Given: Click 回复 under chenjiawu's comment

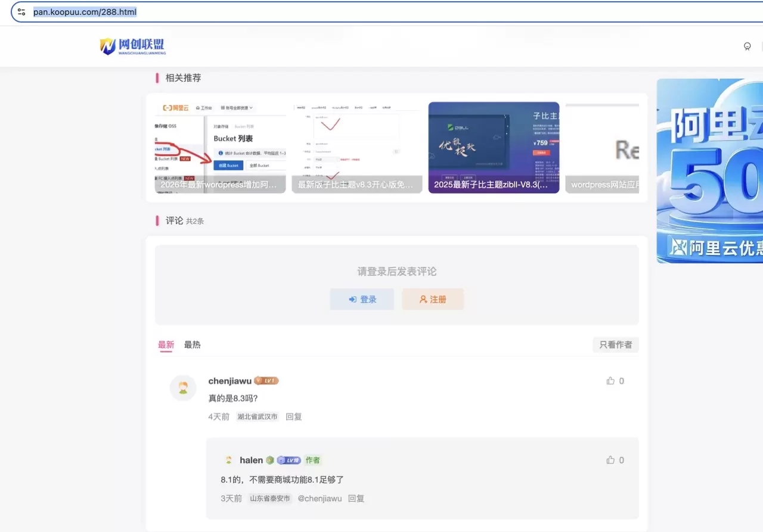Looking at the screenshot, I should click(x=293, y=417).
